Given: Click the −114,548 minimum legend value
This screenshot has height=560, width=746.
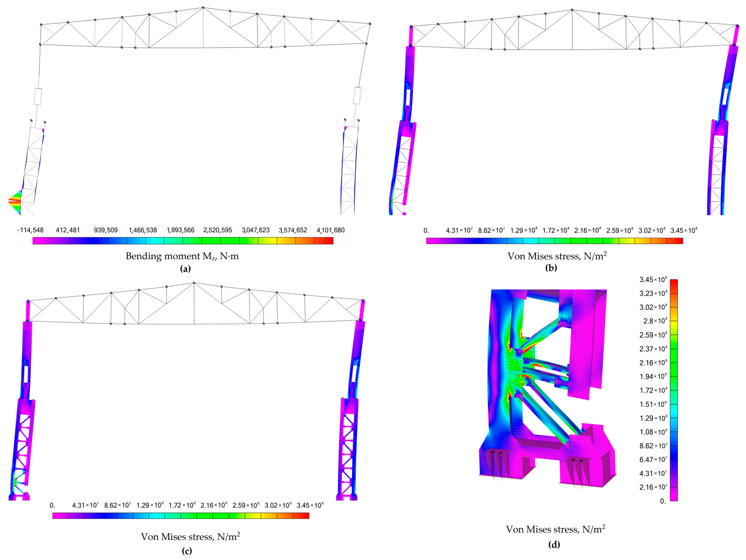Looking at the screenshot, I should point(30,230).
